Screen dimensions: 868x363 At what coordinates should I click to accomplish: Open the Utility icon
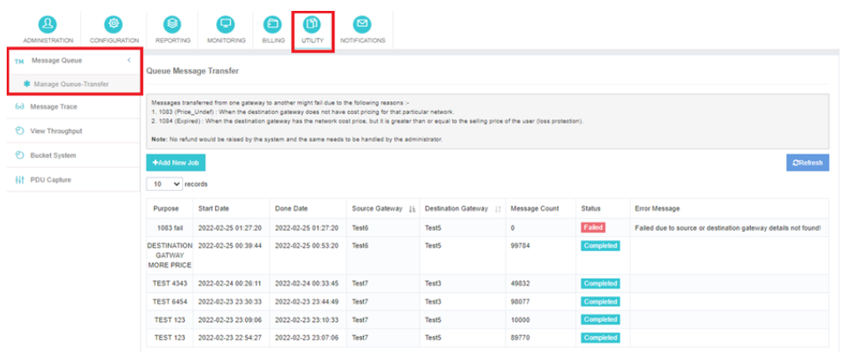(313, 24)
